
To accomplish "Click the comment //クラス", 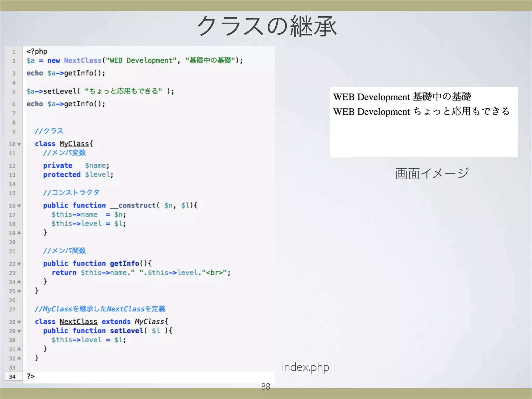I will 49,131.
